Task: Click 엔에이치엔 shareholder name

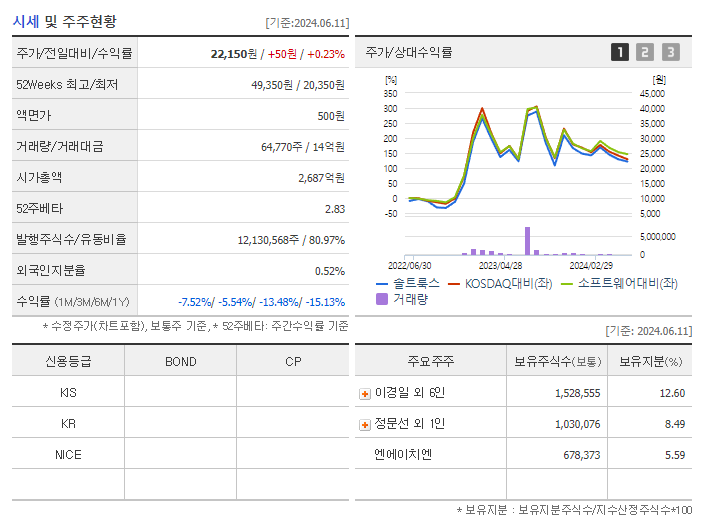Action: (403, 455)
